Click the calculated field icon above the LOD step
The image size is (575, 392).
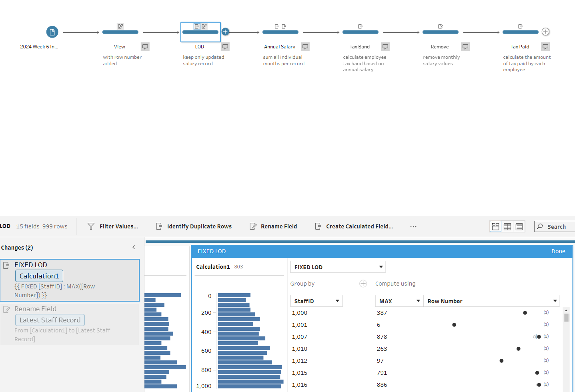pos(197,26)
